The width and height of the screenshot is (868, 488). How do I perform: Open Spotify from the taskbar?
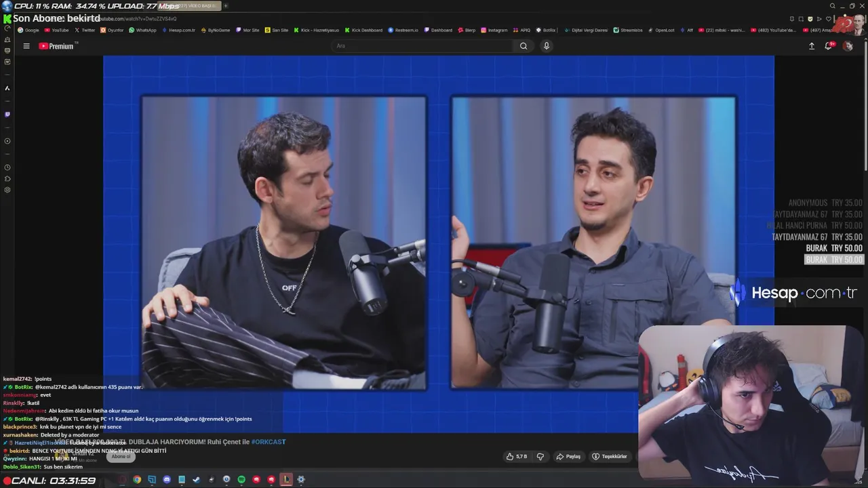tap(241, 480)
